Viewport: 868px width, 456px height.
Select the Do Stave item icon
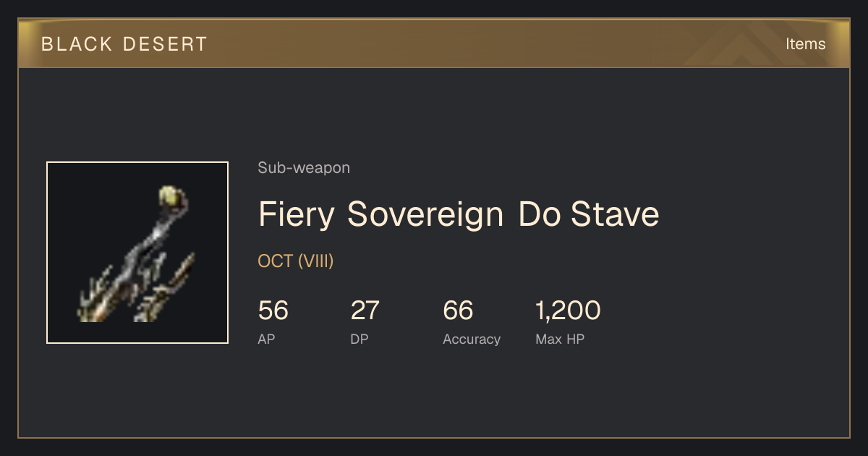[x=137, y=253]
